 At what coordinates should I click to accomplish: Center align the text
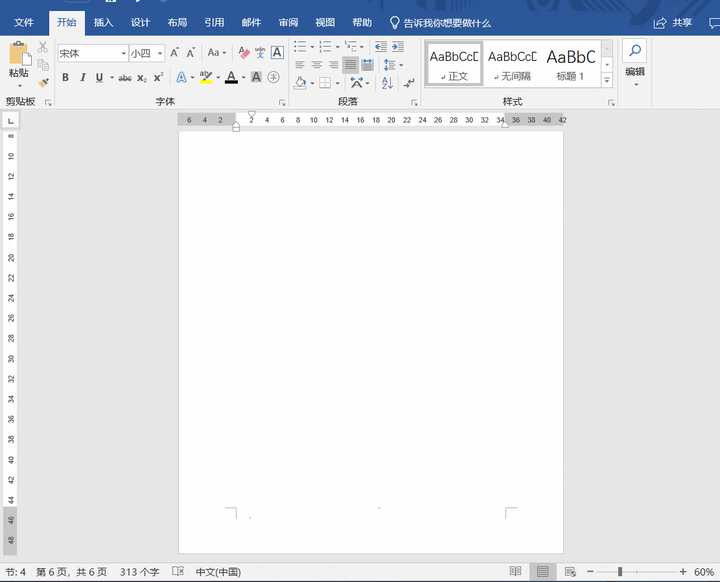pyautogui.click(x=317, y=65)
